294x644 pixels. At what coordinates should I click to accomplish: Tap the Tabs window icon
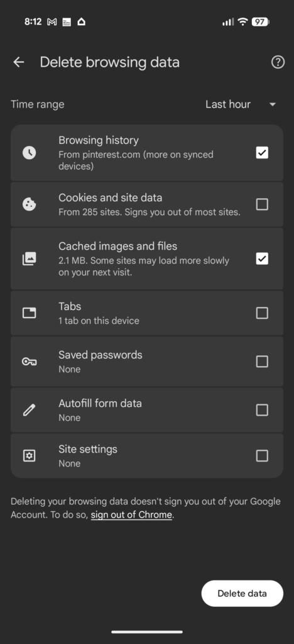tap(29, 313)
